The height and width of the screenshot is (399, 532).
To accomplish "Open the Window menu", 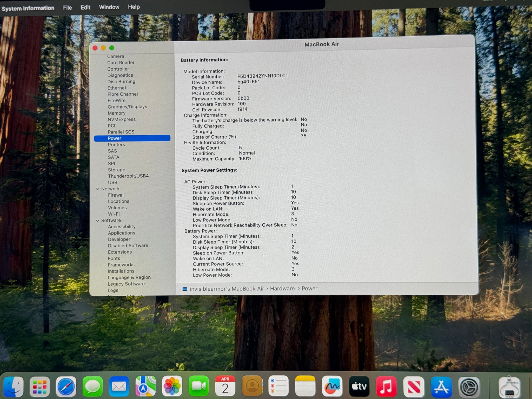I will coord(109,7).
